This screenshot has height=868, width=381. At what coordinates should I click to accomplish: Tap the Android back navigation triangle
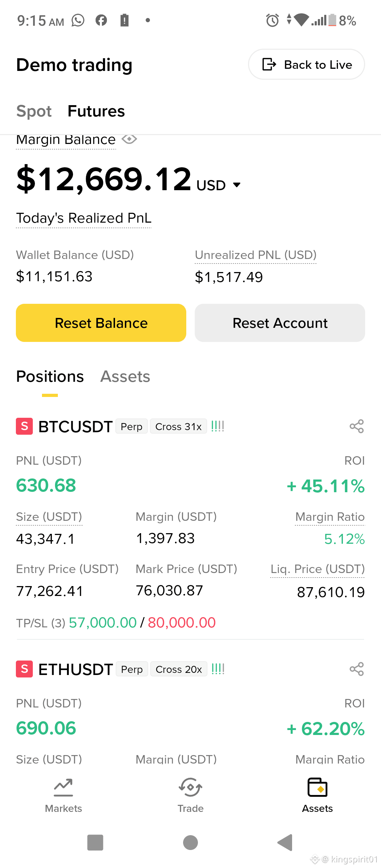[285, 843]
